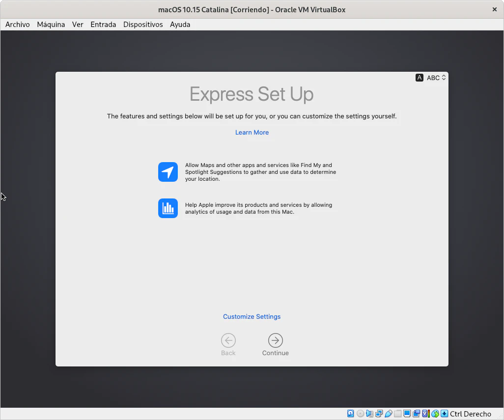Open the Dispositivos menu
This screenshot has width=504, height=420.
click(x=143, y=25)
